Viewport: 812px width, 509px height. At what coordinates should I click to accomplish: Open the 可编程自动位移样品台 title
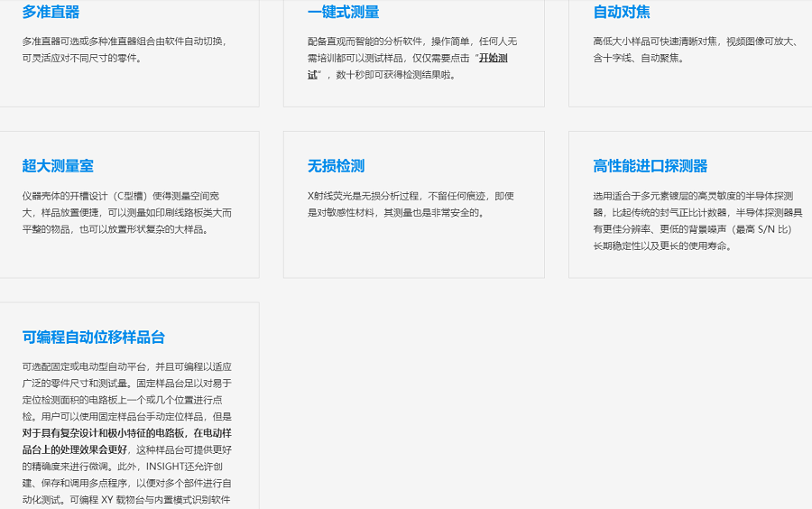click(94, 338)
